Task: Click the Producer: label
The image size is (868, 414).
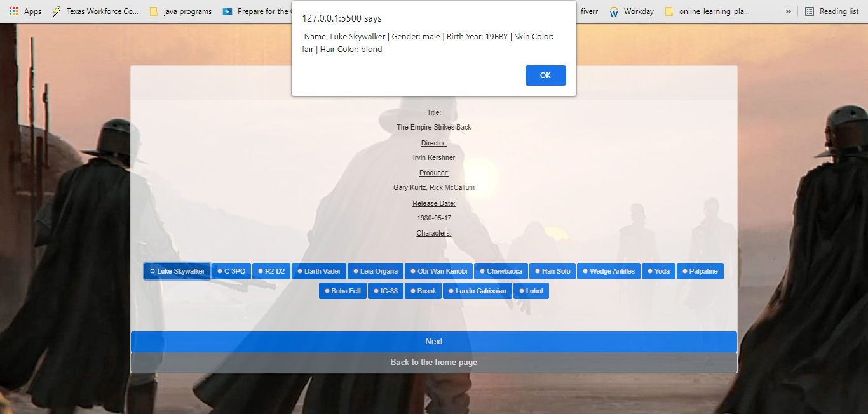Action: 434,173
